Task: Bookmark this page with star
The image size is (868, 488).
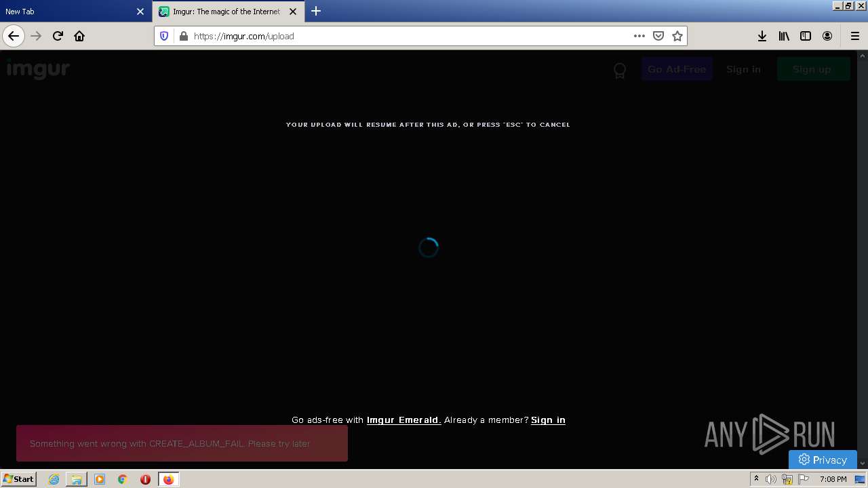Action: [677, 36]
